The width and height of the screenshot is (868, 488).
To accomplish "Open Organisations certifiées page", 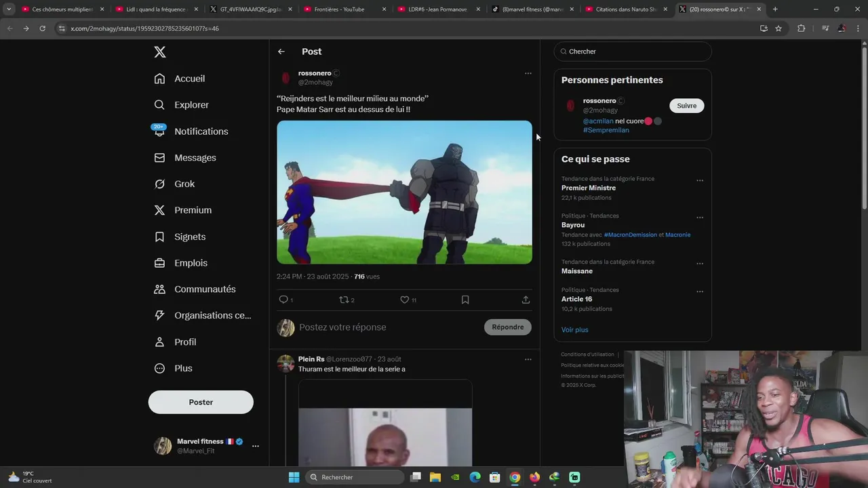I will pyautogui.click(x=203, y=315).
